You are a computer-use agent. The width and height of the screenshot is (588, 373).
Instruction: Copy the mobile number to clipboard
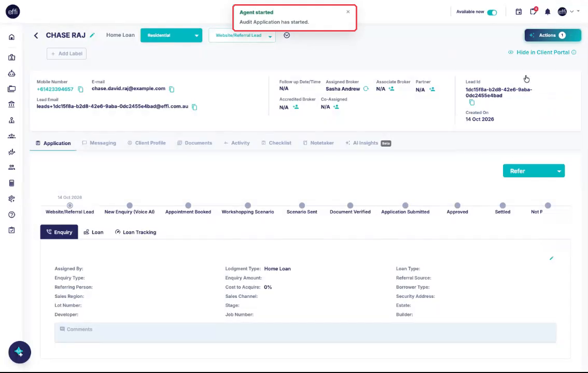(x=80, y=89)
